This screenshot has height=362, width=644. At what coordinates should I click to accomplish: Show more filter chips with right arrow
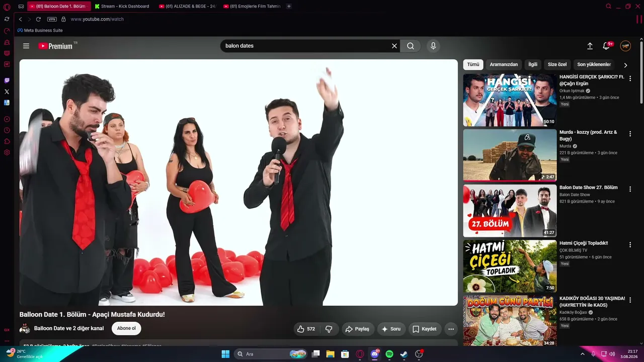click(625, 65)
